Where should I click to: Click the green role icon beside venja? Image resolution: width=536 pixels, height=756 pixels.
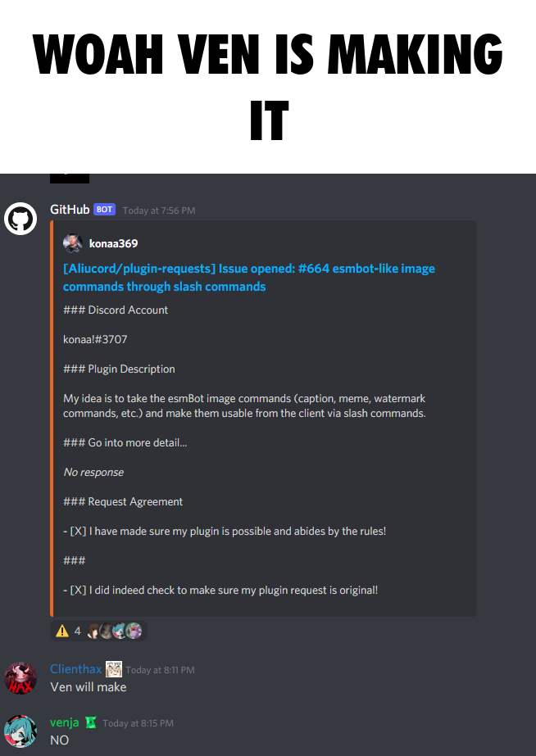pos(91,722)
